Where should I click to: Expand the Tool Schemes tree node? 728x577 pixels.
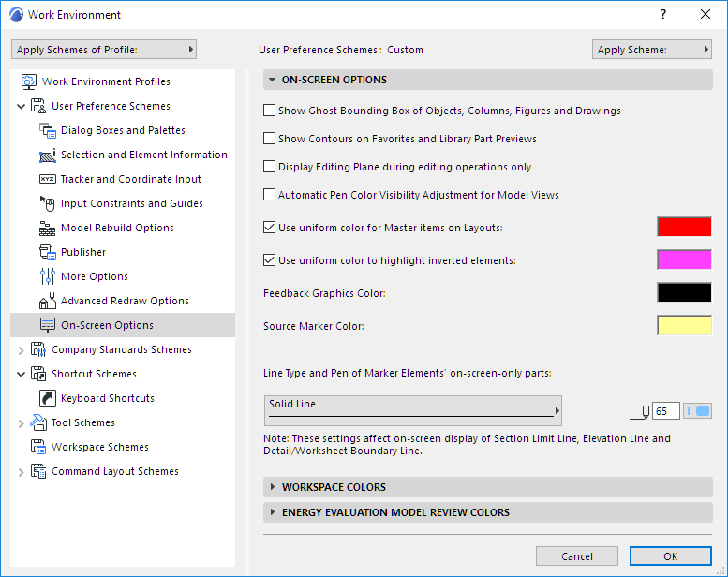[21, 422]
